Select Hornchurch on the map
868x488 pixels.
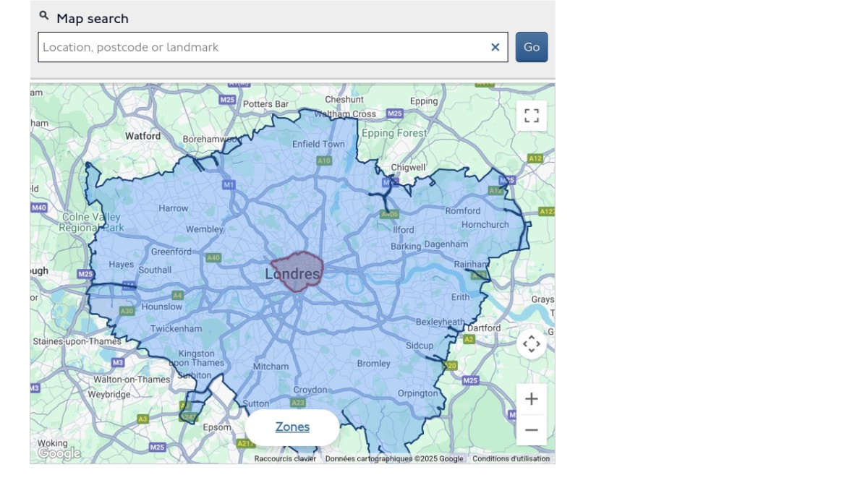485,225
